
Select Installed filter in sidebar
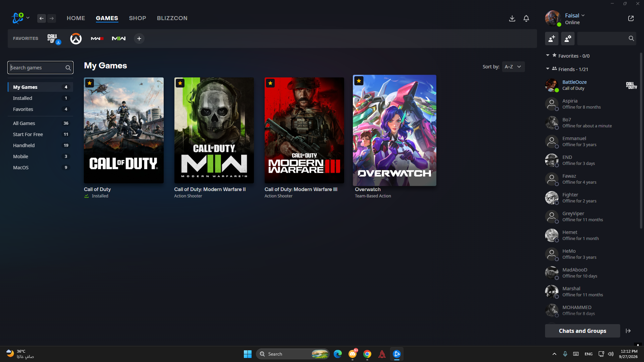pyautogui.click(x=40, y=98)
